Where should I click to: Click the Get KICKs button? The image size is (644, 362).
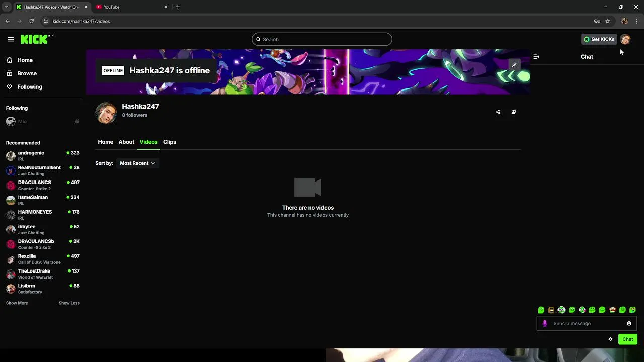point(599,39)
